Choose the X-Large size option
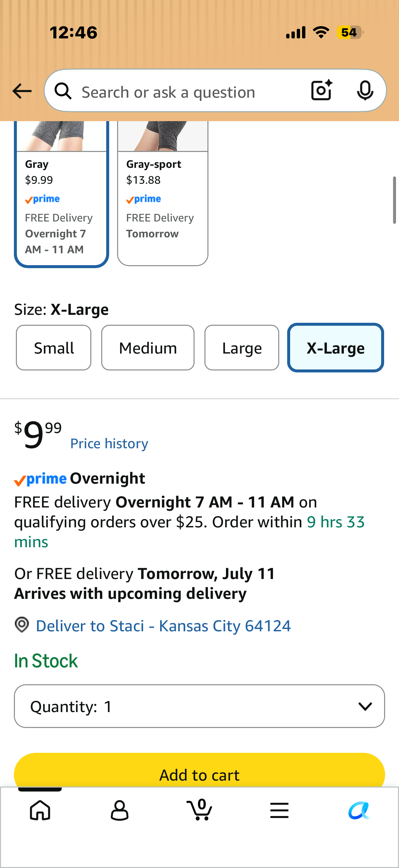Image resolution: width=399 pixels, height=868 pixels. point(336,347)
